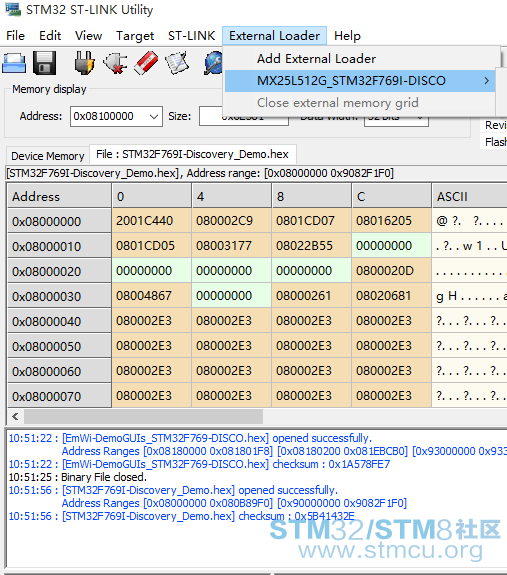Open the File menu
This screenshot has height=575, width=507.
click(x=15, y=36)
